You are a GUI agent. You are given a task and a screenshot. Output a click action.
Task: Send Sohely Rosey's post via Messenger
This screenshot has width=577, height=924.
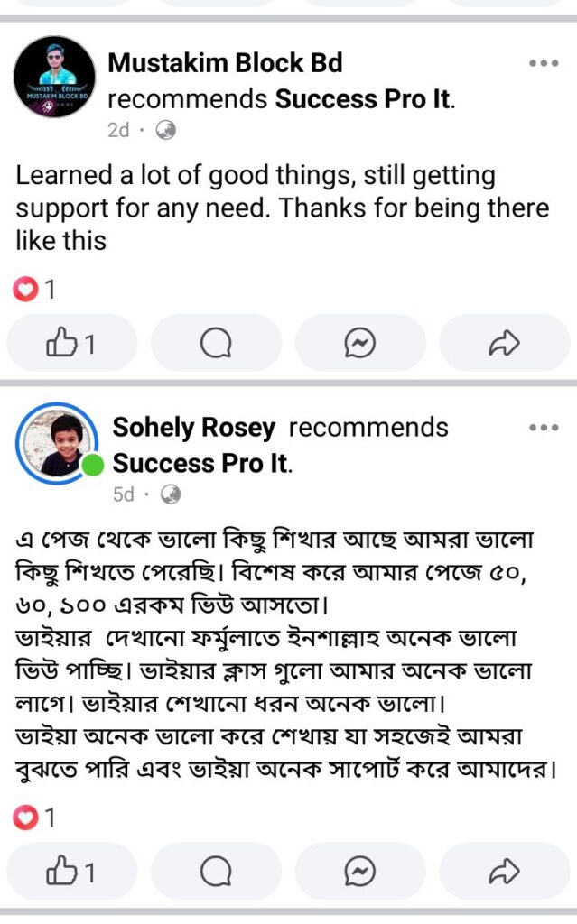360,871
